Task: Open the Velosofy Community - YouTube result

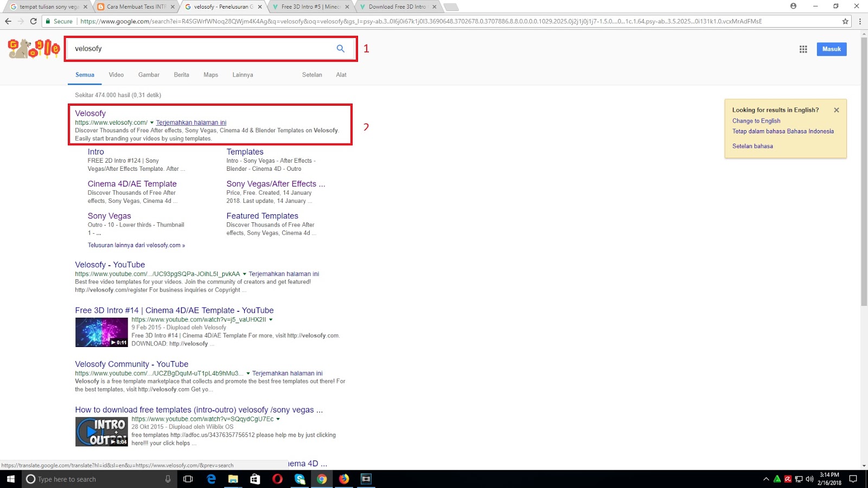Action: [132, 364]
